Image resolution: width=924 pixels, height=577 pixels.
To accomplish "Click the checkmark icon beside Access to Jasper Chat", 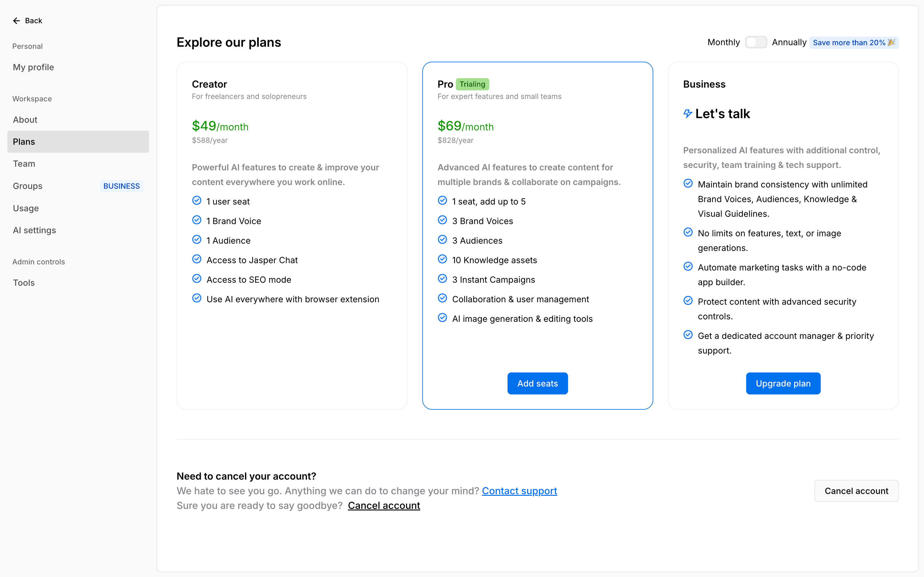I will (x=197, y=259).
